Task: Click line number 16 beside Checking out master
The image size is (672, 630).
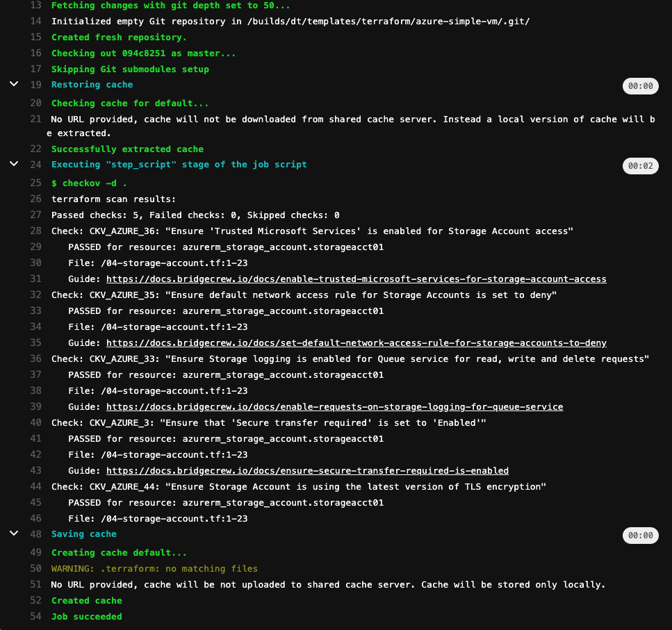Action: point(36,53)
